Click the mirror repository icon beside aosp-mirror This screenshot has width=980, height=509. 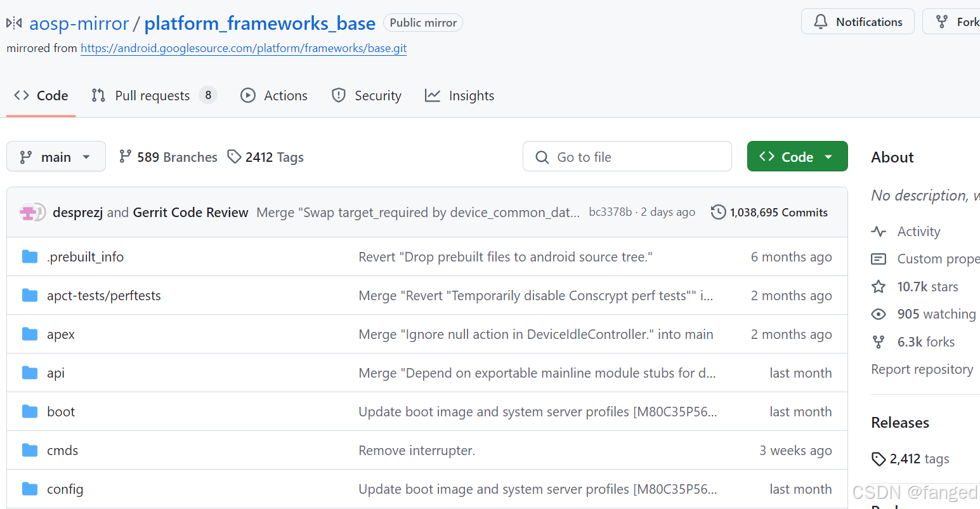(14, 23)
